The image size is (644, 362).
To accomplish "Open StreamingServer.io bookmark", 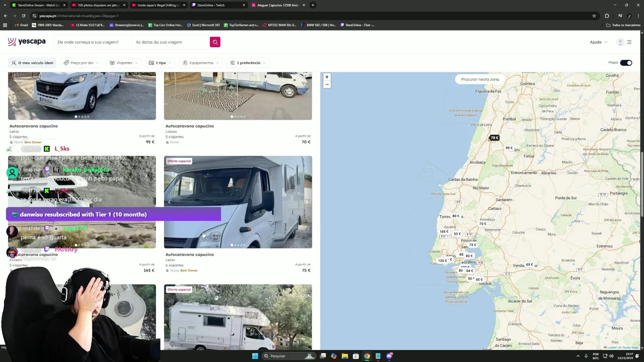I will tap(126, 25).
